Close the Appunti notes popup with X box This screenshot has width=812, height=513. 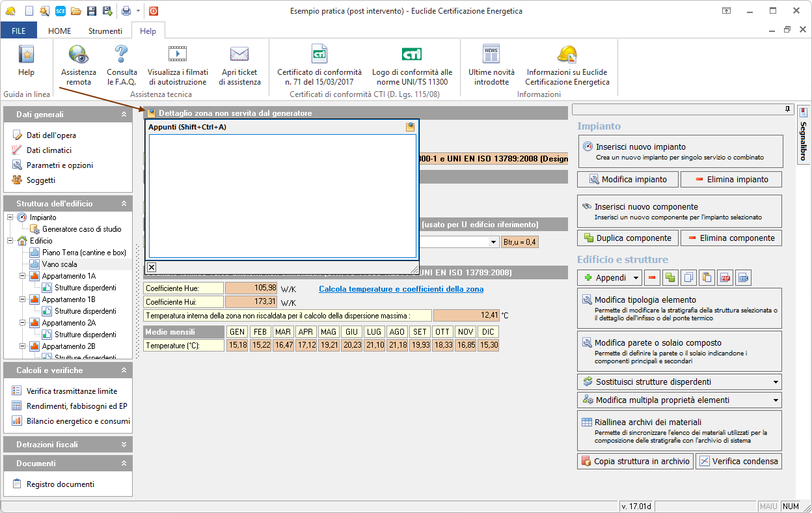[x=152, y=267]
